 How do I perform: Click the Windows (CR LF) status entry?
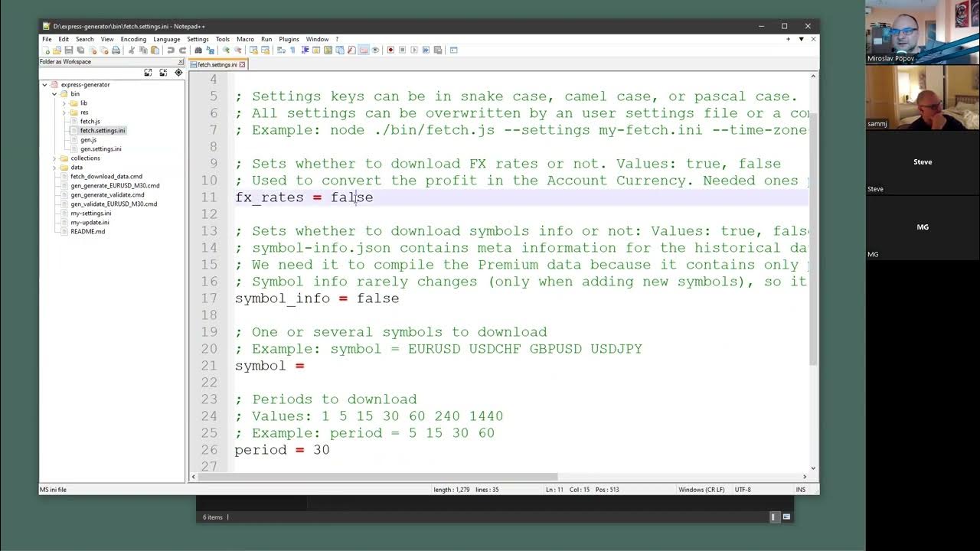coord(701,490)
